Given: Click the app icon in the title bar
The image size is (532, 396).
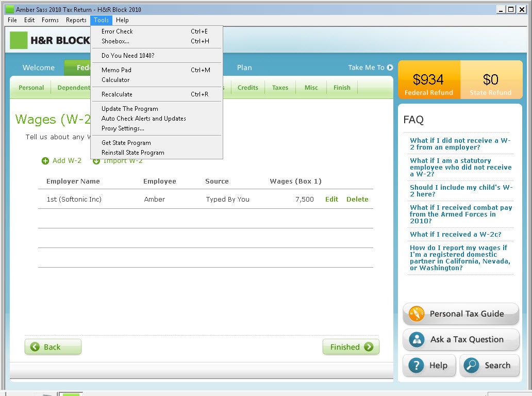Looking at the screenshot, I should [10, 9].
